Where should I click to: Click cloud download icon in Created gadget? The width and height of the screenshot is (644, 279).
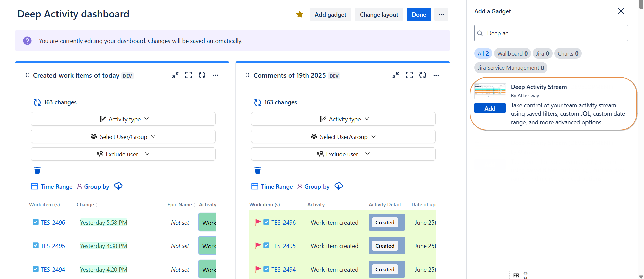coord(118,186)
